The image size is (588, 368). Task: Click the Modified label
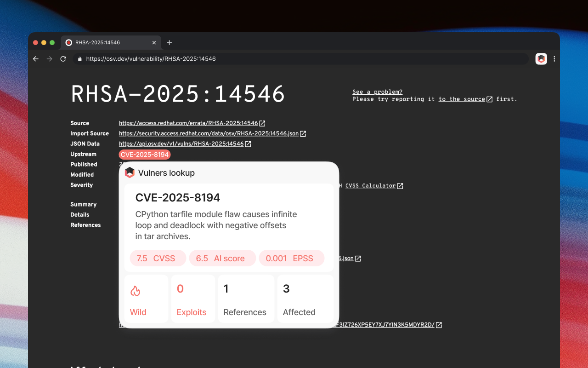tap(82, 175)
